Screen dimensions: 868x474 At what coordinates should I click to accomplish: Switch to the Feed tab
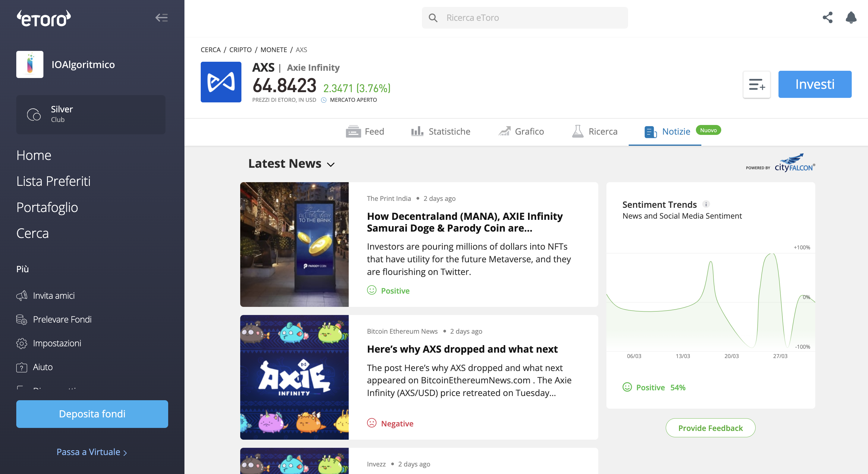[x=365, y=132]
